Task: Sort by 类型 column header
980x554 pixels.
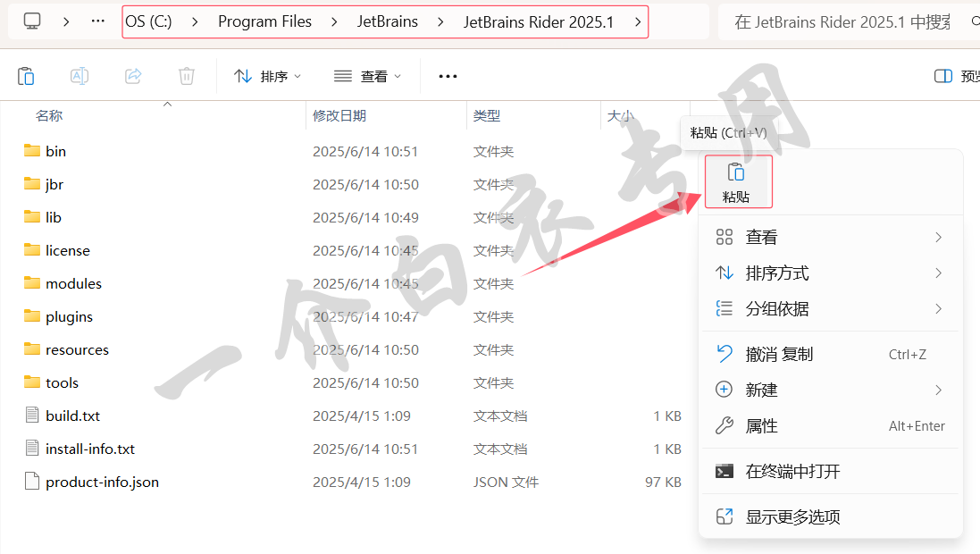Action: coord(487,115)
